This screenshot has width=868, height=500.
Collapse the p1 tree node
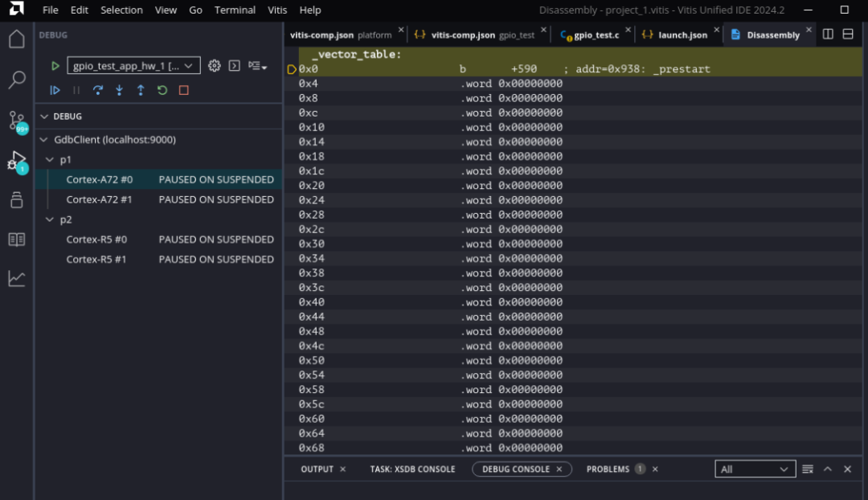click(50, 159)
